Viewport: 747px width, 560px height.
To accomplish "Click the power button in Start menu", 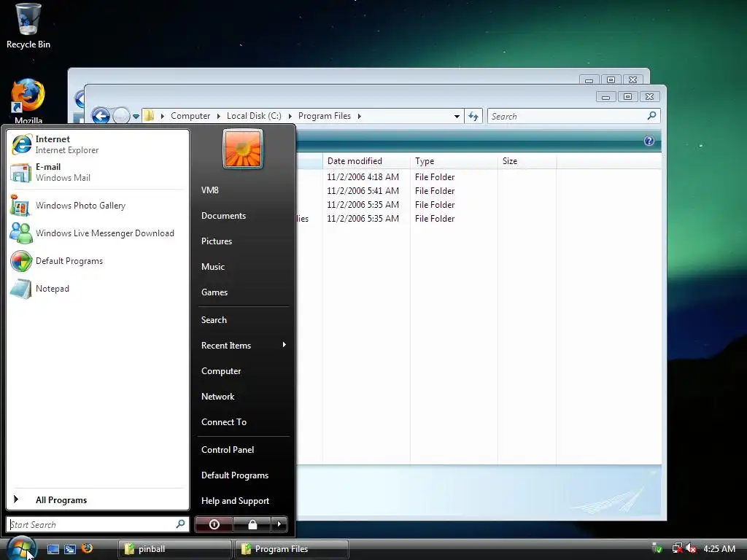I will [x=214, y=524].
